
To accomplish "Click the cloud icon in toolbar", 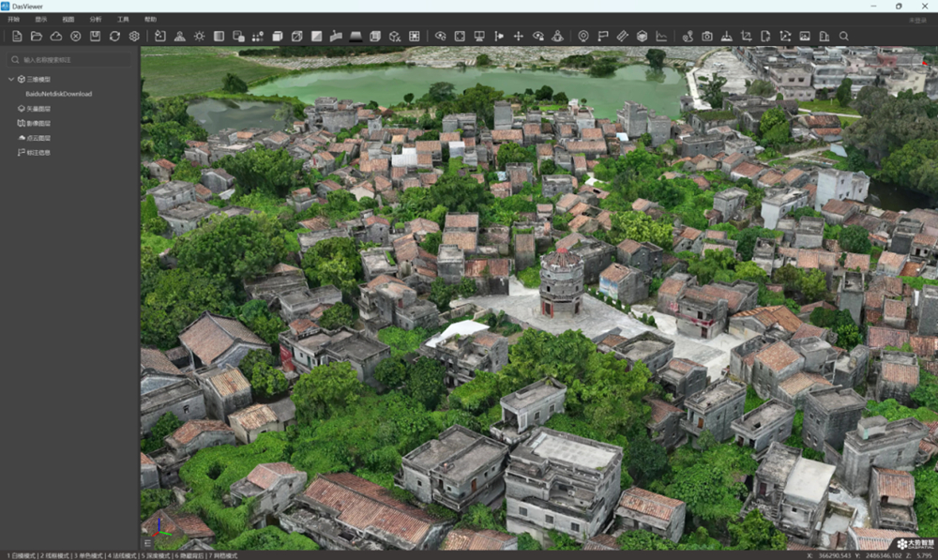I will pyautogui.click(x=56, y=37).
